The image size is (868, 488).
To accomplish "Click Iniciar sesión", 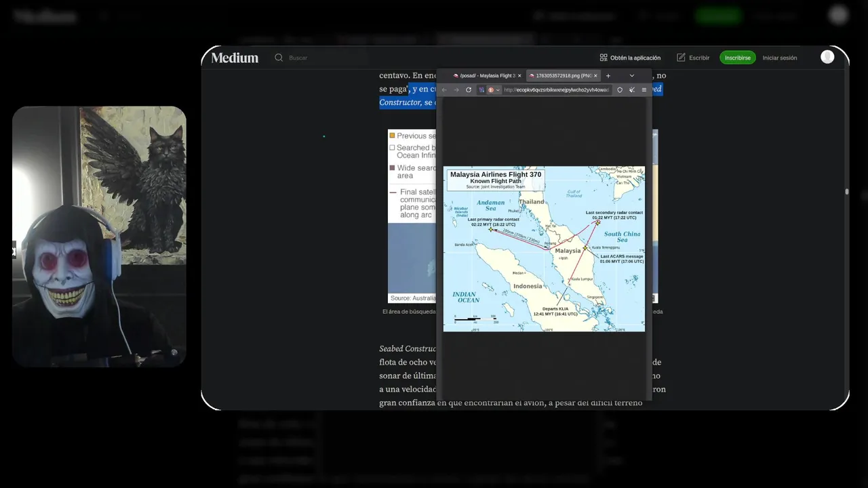I will click(780, 58).
